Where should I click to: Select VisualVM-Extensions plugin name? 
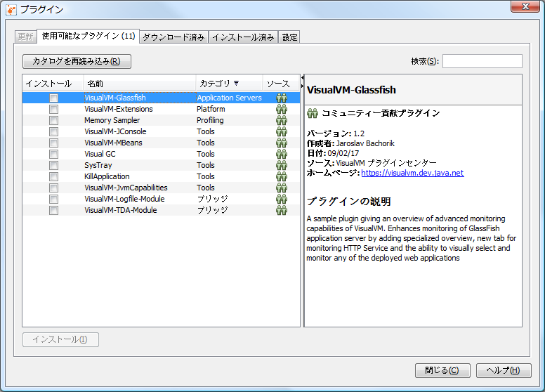tap(119, 109)
